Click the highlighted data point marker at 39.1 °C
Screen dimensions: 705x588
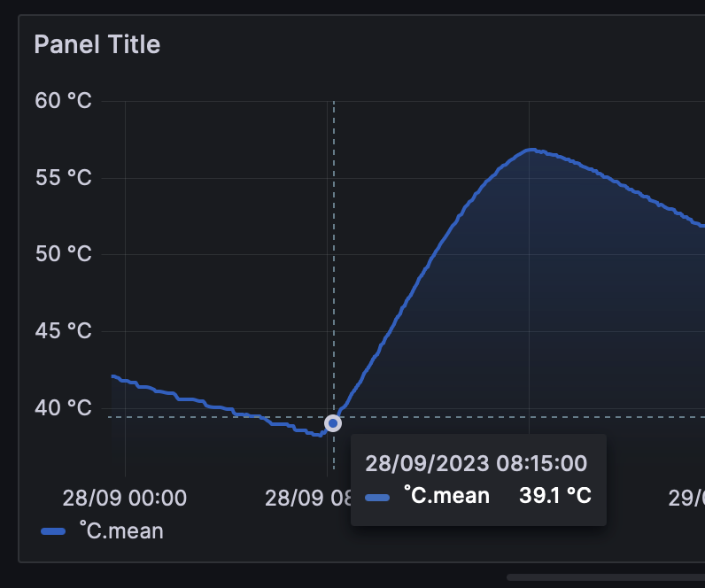point(333,423)
